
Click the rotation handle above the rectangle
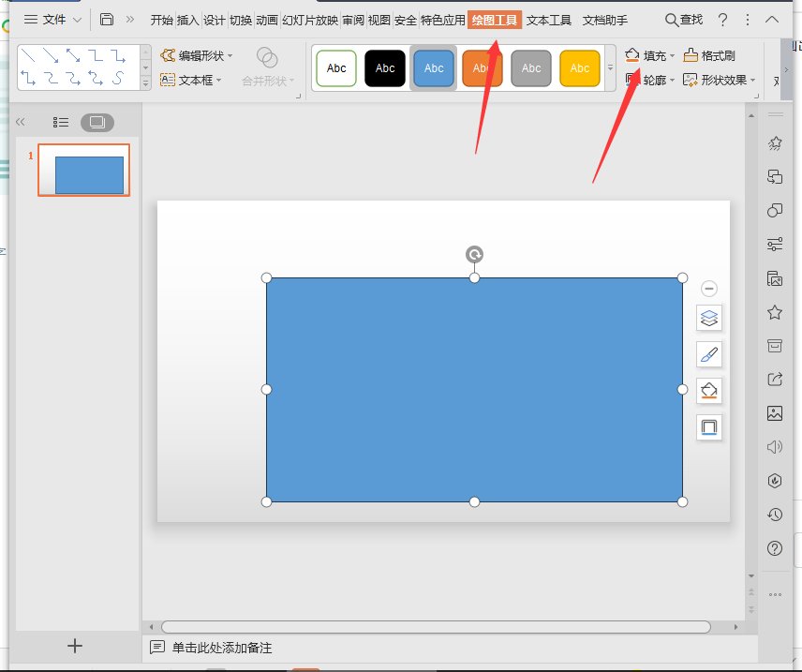475,255
